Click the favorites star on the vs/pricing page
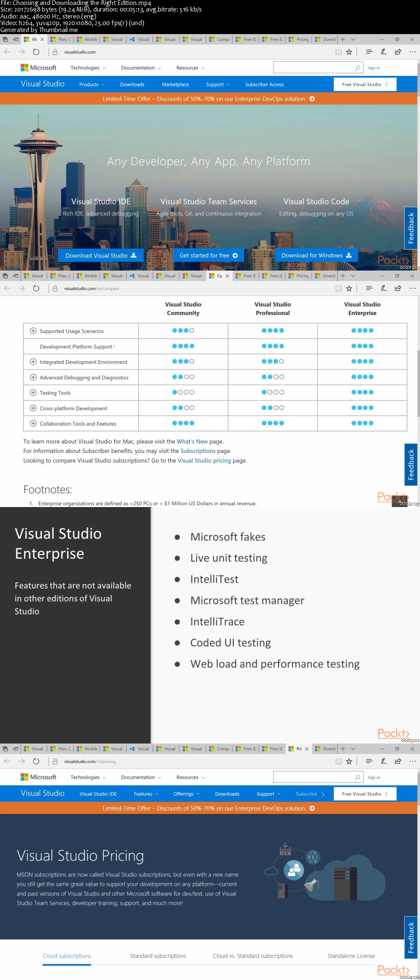 349,761
